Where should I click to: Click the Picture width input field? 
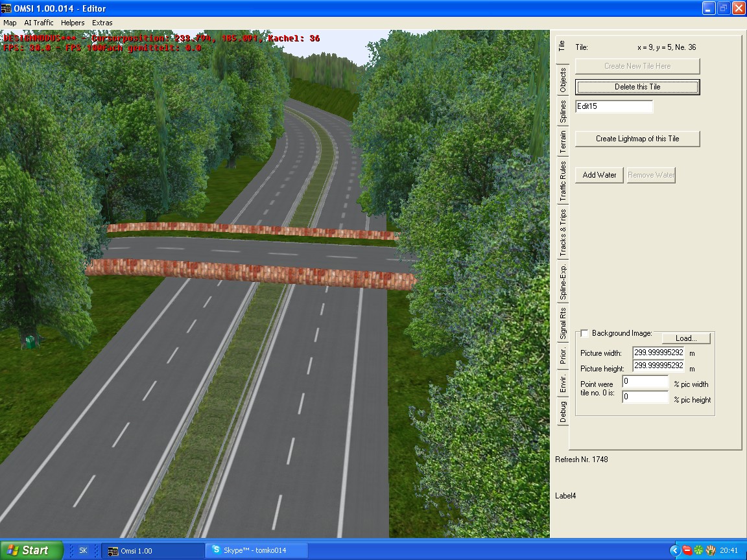click(658, 353)
